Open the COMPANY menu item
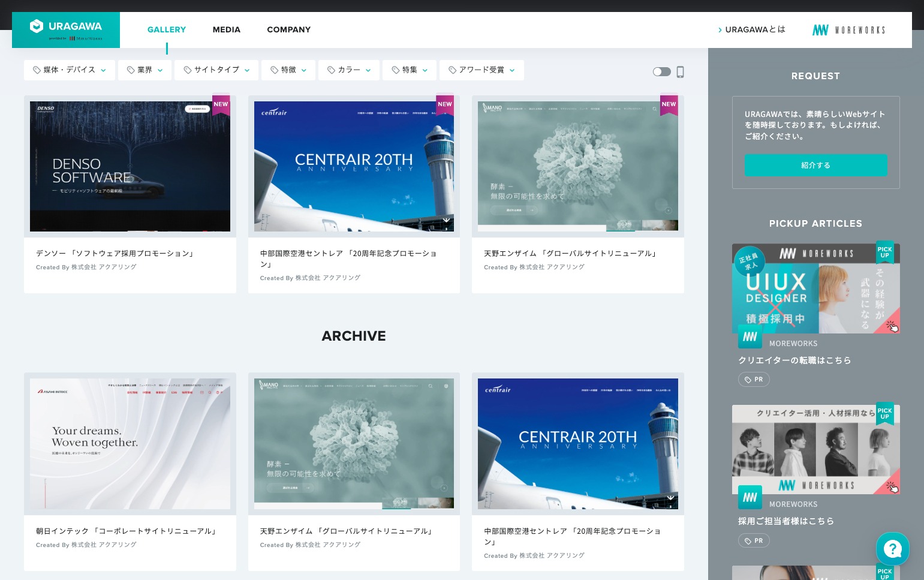 289,29
